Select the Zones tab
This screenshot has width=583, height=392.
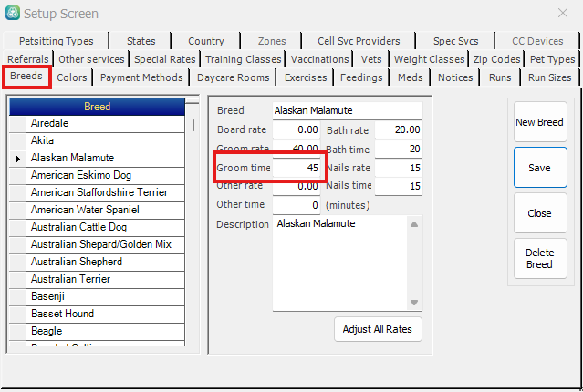[x=272, y=41]
